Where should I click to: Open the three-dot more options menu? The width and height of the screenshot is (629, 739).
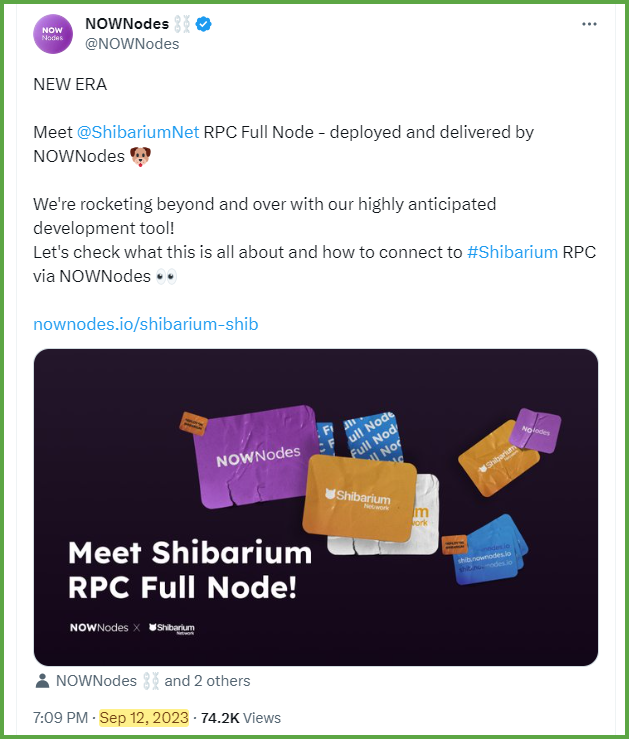pyautogui.click(x=589, y=24)
